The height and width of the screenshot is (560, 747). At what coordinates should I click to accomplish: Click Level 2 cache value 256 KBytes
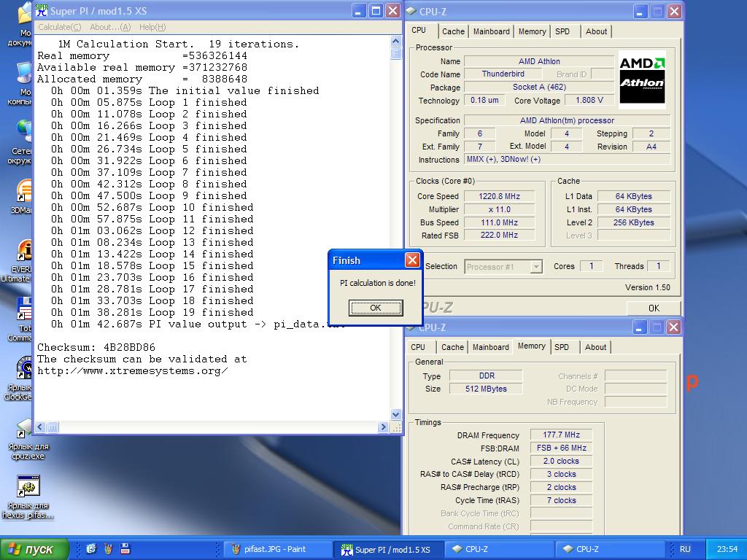634,222
